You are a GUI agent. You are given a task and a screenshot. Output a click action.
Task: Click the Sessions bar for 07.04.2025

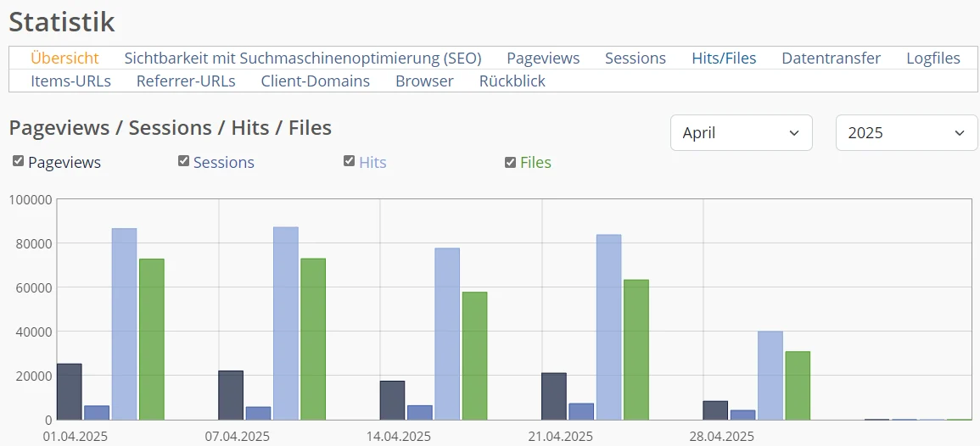click(258, 414)
